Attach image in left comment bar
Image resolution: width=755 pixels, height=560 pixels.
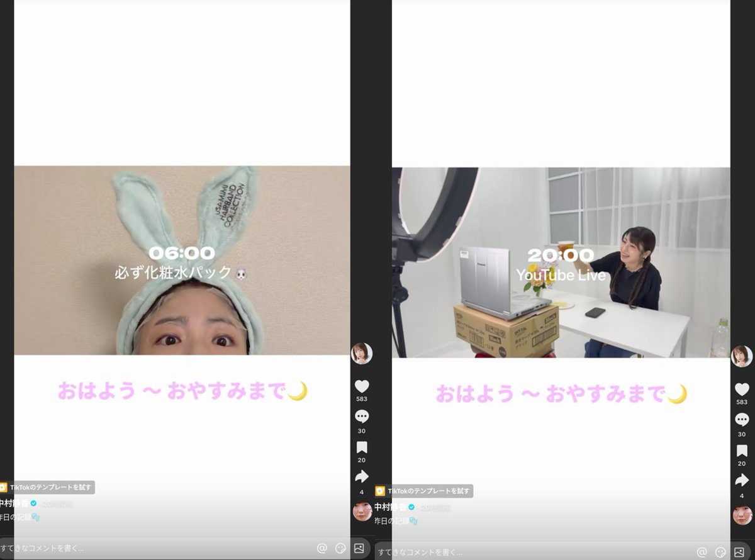pyautogui.click(x=359, y=548)
